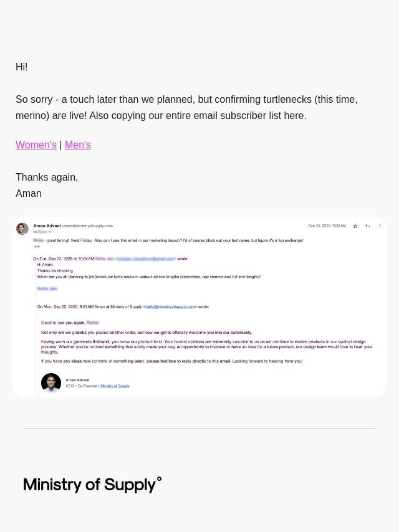Click Aman's small sender avatar
The image size is (399, 532).
pyautogui.click(x=22, y=229)
